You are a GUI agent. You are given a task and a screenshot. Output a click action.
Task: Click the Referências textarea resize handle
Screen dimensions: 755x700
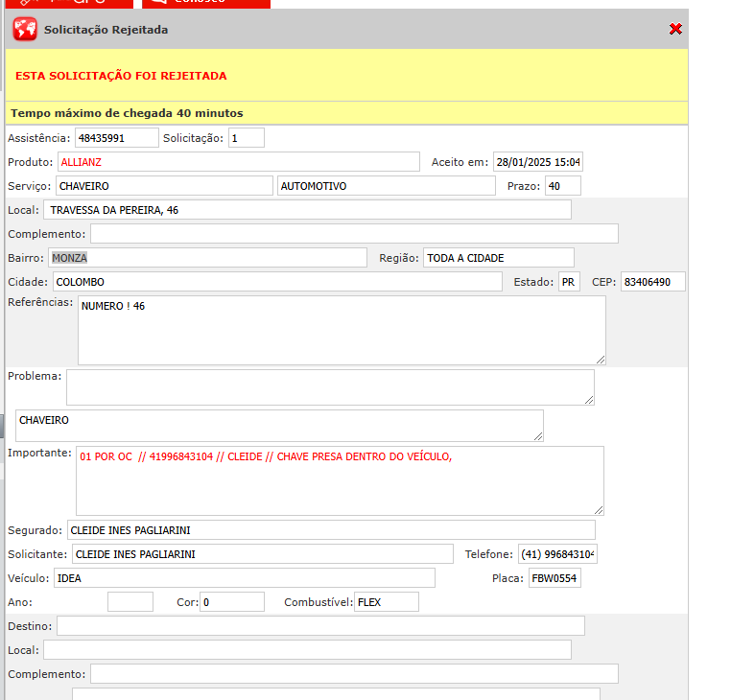[601, 360]
